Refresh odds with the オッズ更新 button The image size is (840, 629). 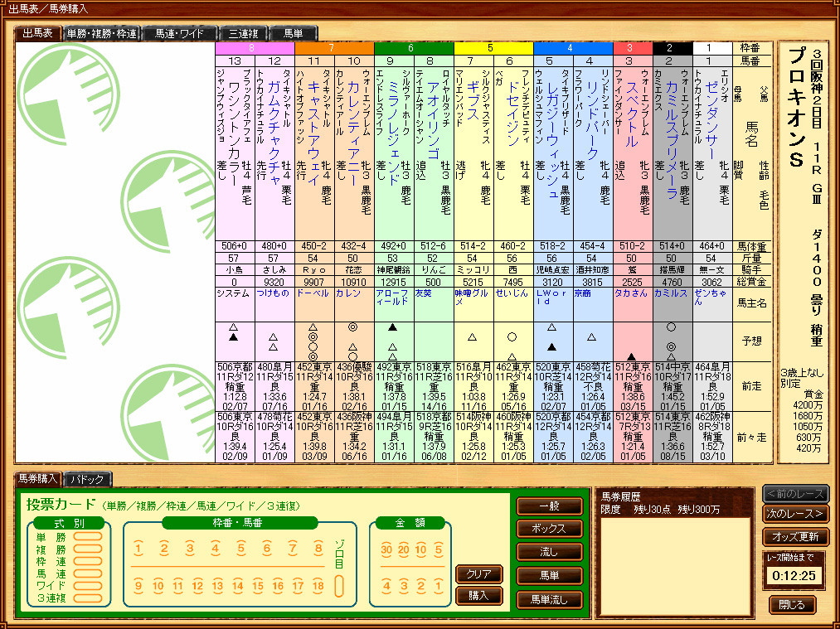[x=795, y=535]
